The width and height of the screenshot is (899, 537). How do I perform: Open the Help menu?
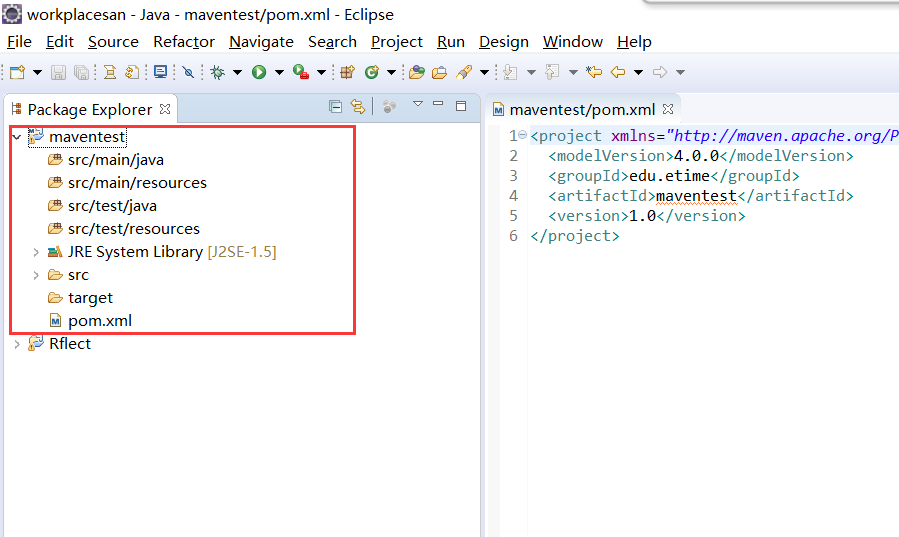[x=634, y=42]
